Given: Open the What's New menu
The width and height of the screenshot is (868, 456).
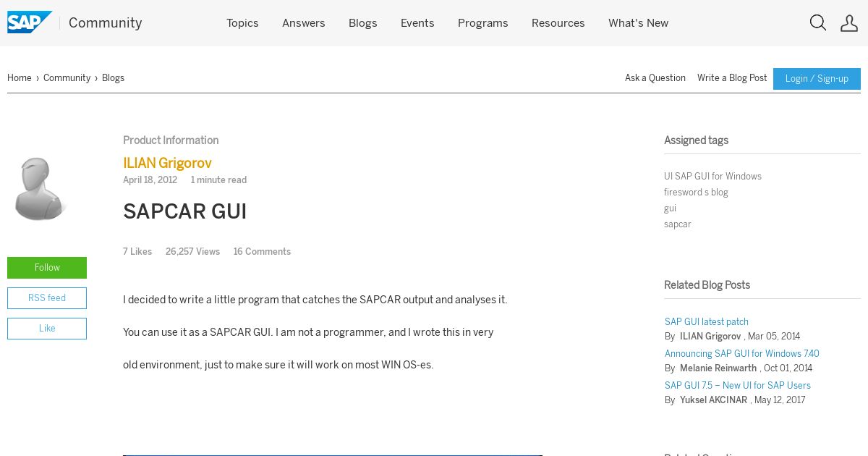Looking at the screenshot, I should tap(638, 23).
